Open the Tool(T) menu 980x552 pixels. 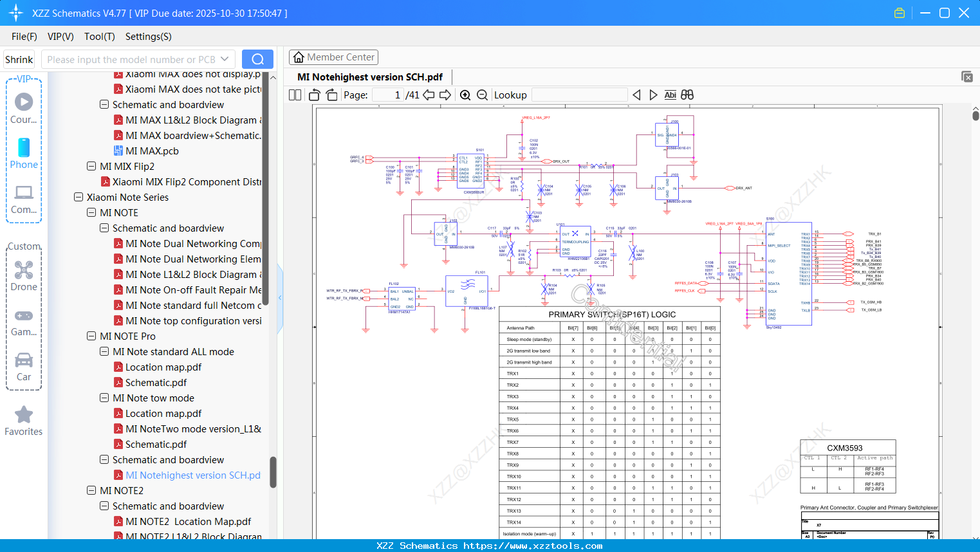(99, 37)
